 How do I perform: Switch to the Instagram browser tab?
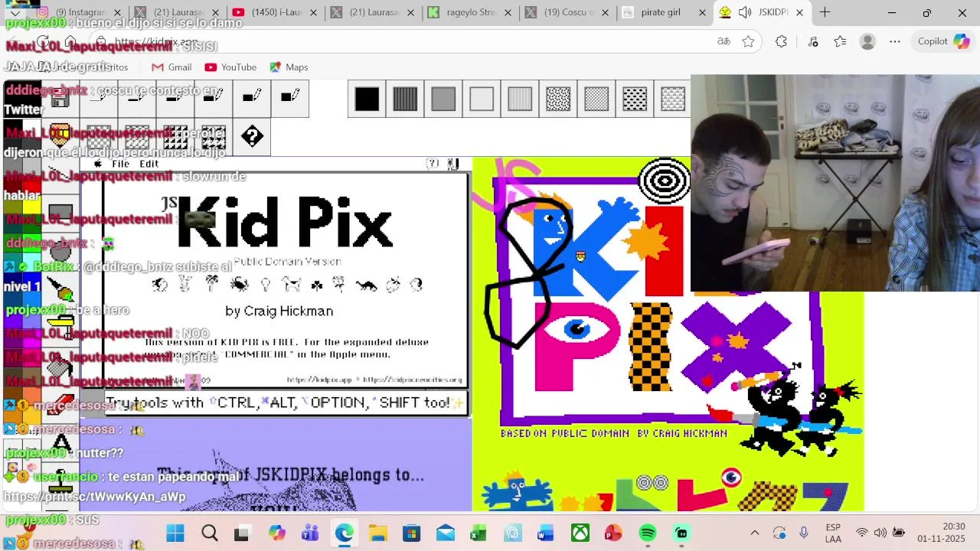click(80, 12)
